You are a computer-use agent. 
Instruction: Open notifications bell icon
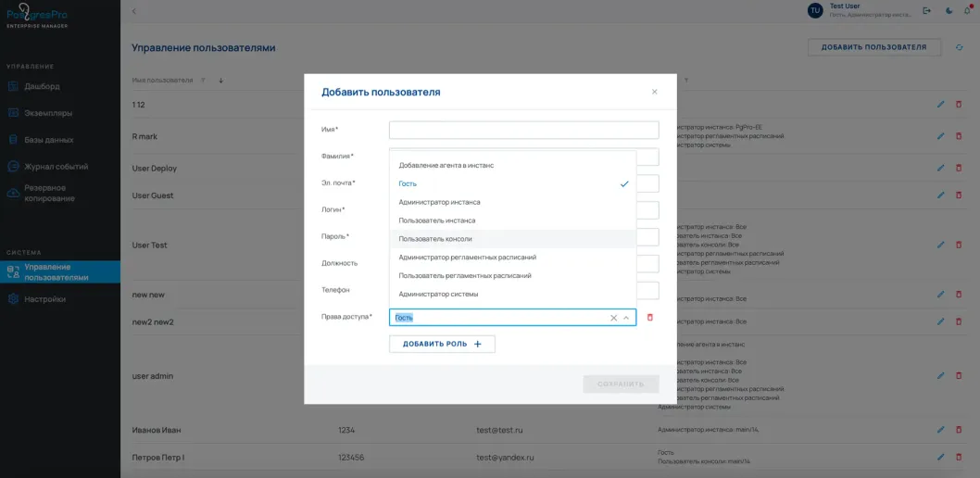pyautogui.click(x=967, y=11)
